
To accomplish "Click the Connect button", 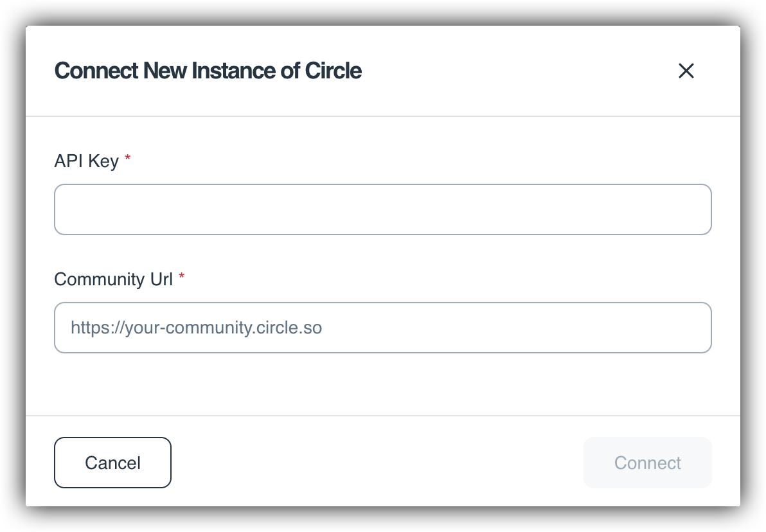I will (647, 463).
